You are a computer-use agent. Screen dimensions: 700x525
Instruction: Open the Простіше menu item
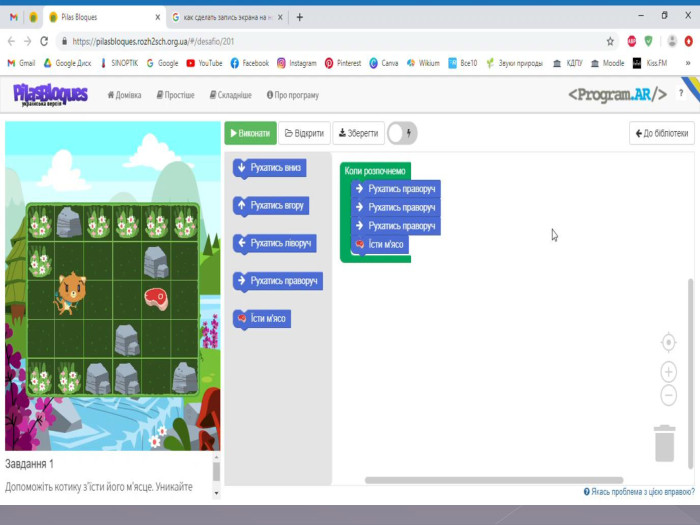click(x=175, y=95)
